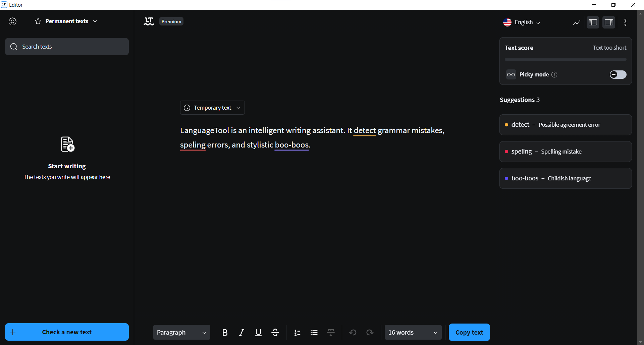Click the vertical scrollbar up arrow
The image size is (644, 345).
(640, 13)
